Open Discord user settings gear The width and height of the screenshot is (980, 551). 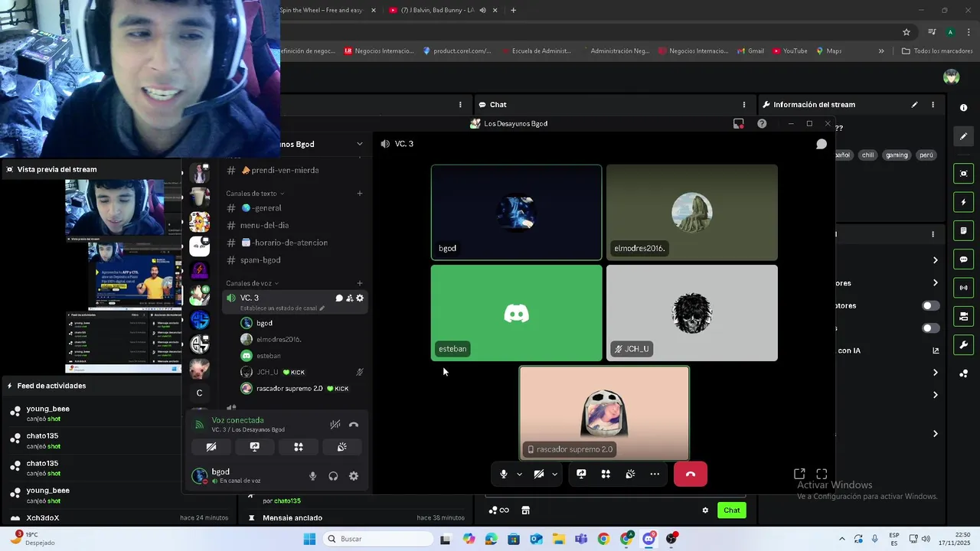tap(354, 476)
